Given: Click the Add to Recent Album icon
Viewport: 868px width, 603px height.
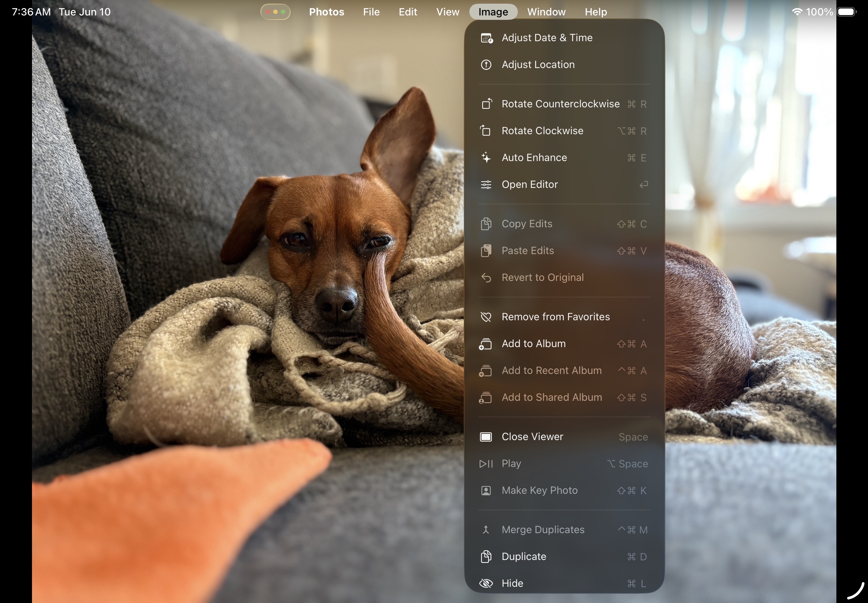Looking at the screenshot, I should click(485, 371).
